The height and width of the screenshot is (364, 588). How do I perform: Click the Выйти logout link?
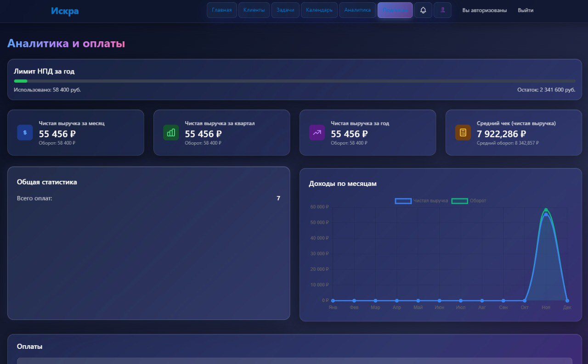526,10
